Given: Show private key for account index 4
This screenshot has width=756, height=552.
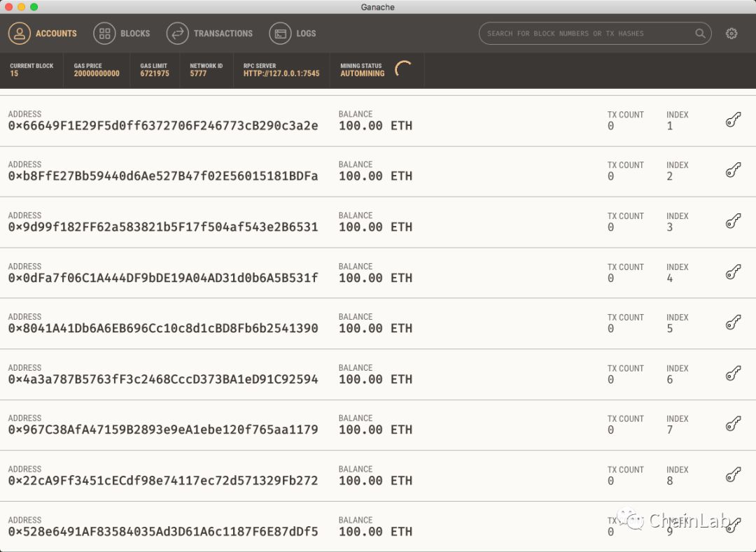Looking at the screenshot, I should pos(734,272).
